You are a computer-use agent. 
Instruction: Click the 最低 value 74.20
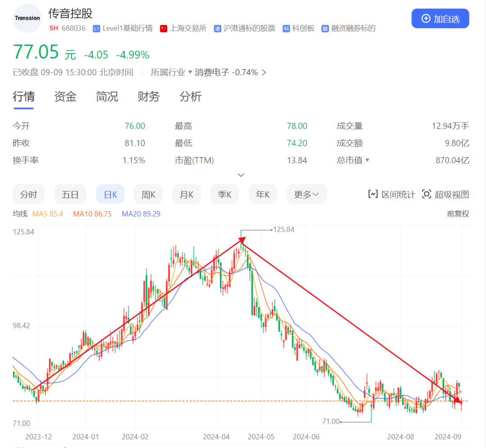point(297,143)
